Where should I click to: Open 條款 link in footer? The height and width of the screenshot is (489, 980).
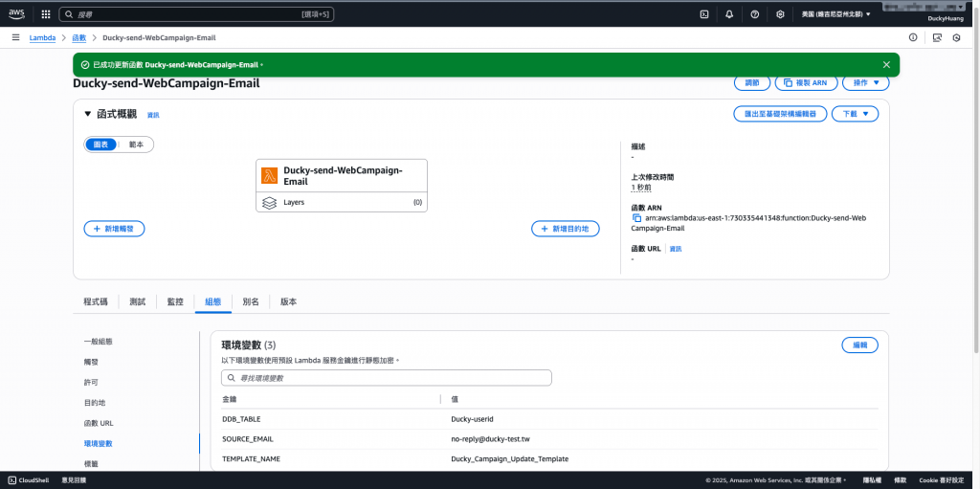(x=900, y=480)
